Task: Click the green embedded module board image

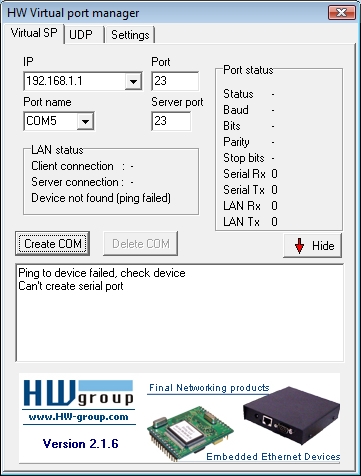Action: coord(190,433)
